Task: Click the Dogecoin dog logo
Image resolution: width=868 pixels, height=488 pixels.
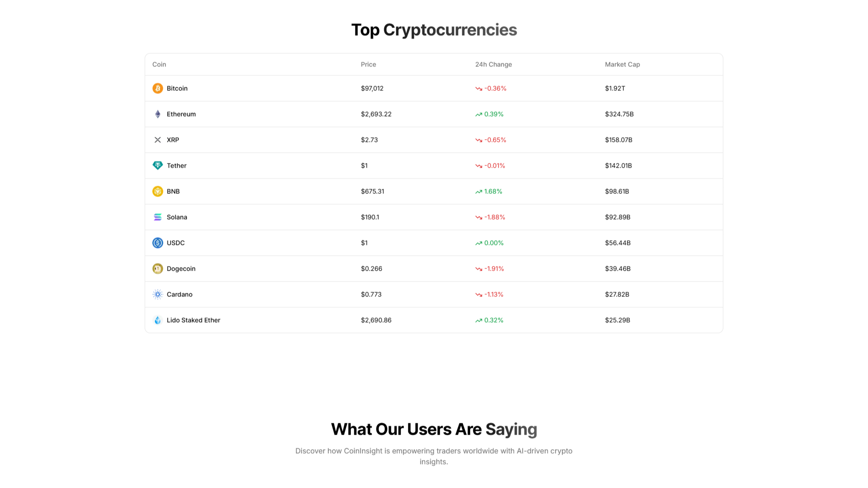Action: point(157,268)
